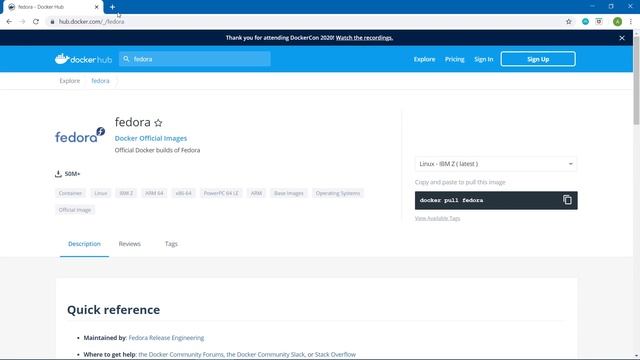The width and height of the screenshot is (640, 360).
Task: Click the Container tag
Action: [x=70, y=193]
